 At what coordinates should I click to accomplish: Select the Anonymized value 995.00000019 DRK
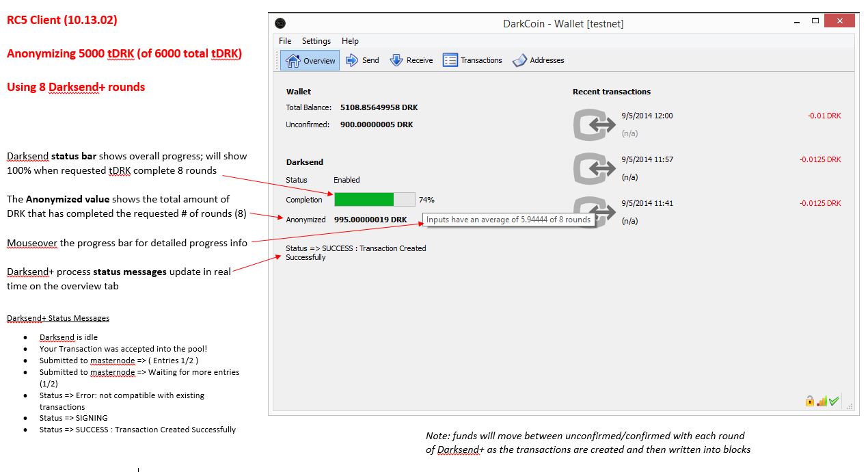pyautogui.click(x=370, y=220)
